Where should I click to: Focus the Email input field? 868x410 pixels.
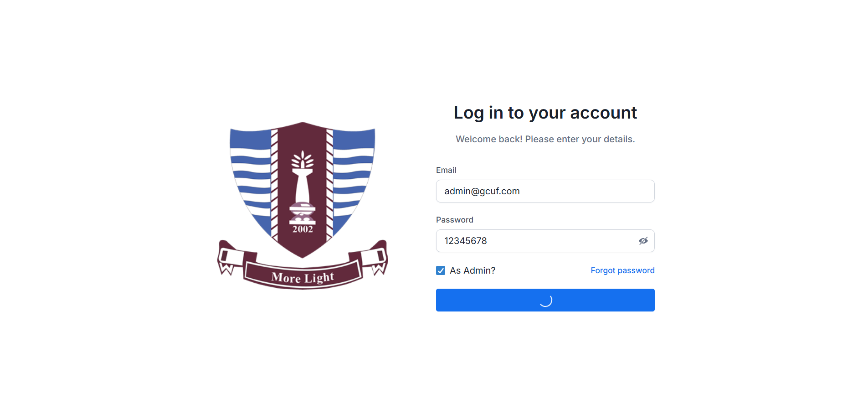[545, 191]
